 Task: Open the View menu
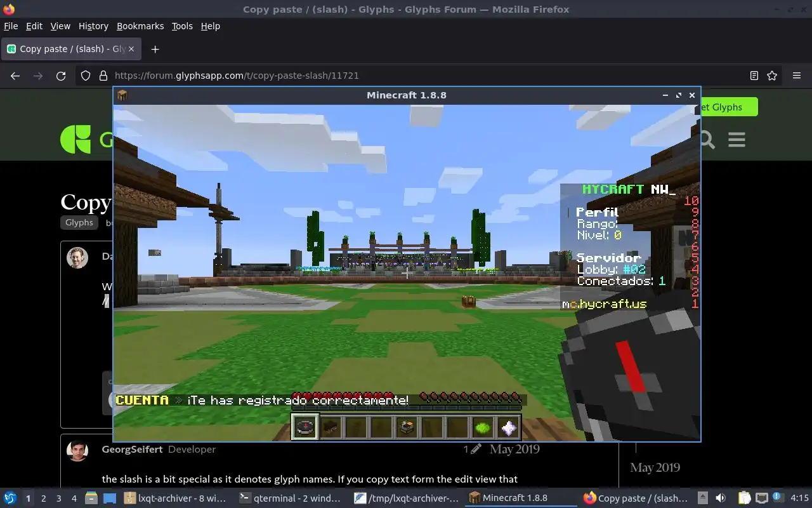tap(60, 26)
